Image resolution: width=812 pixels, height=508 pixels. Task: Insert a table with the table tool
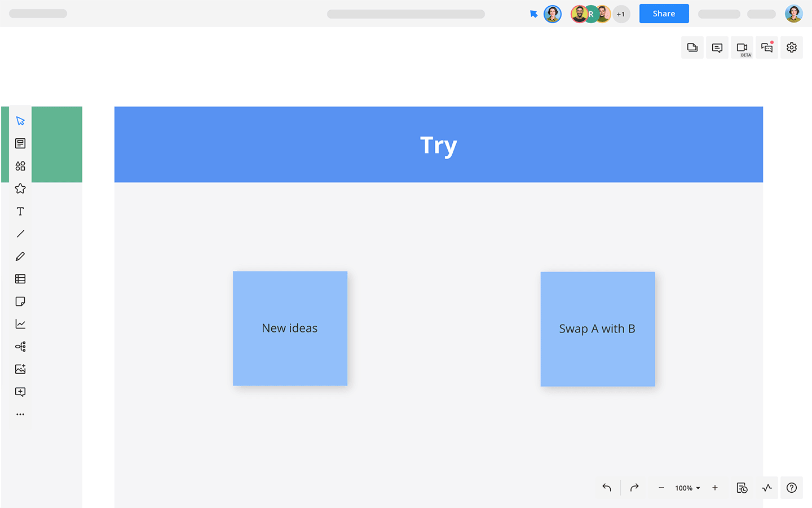tap(20, 279)
